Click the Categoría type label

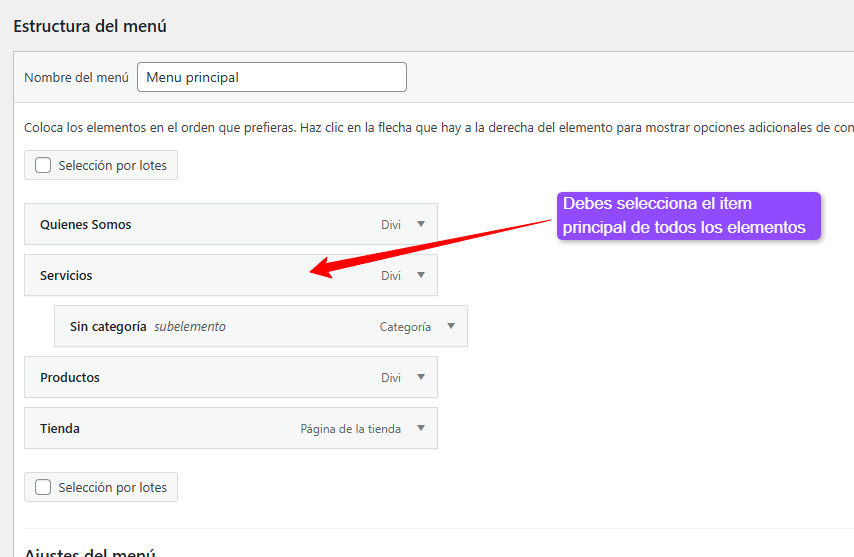click(405, 326)
